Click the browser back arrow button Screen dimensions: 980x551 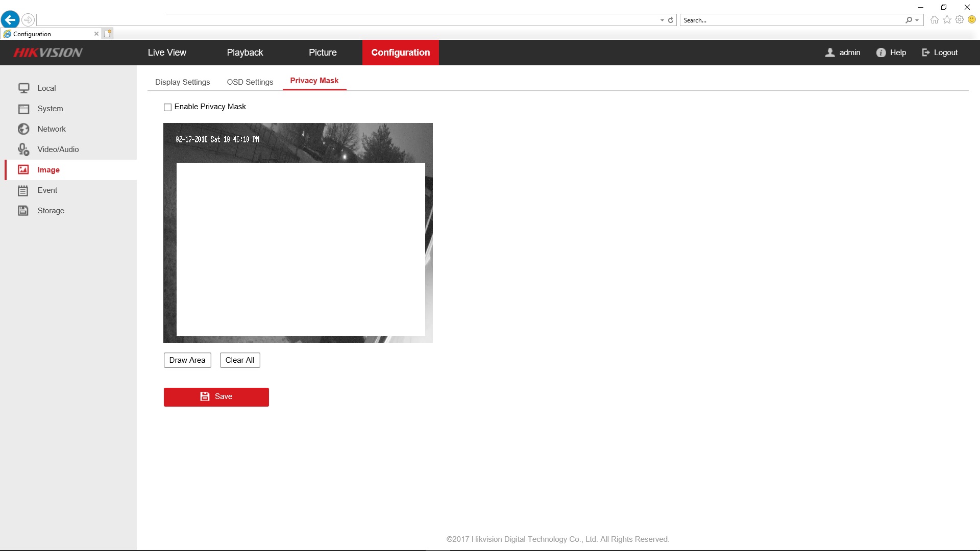click(x=10, y=20)
